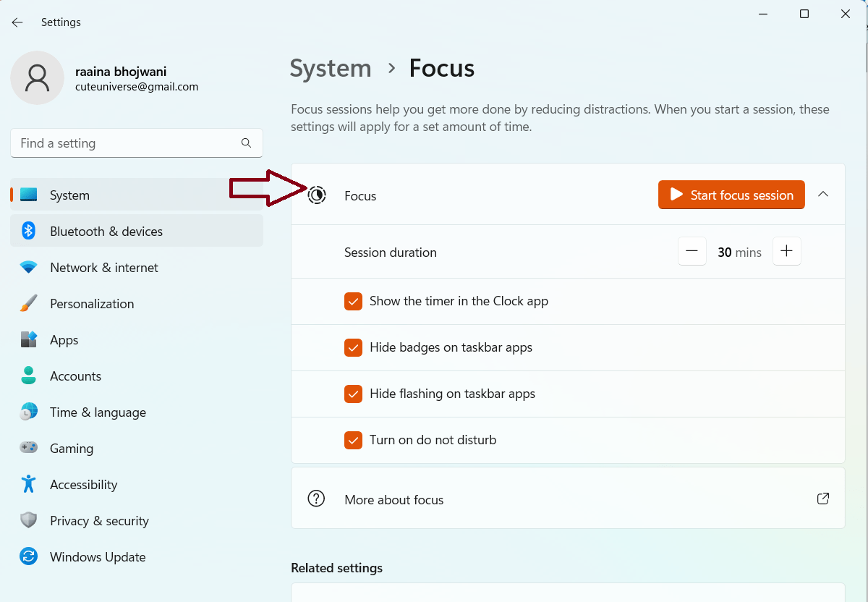
Task: Decrease session duration with minus button
Action: 692,251
